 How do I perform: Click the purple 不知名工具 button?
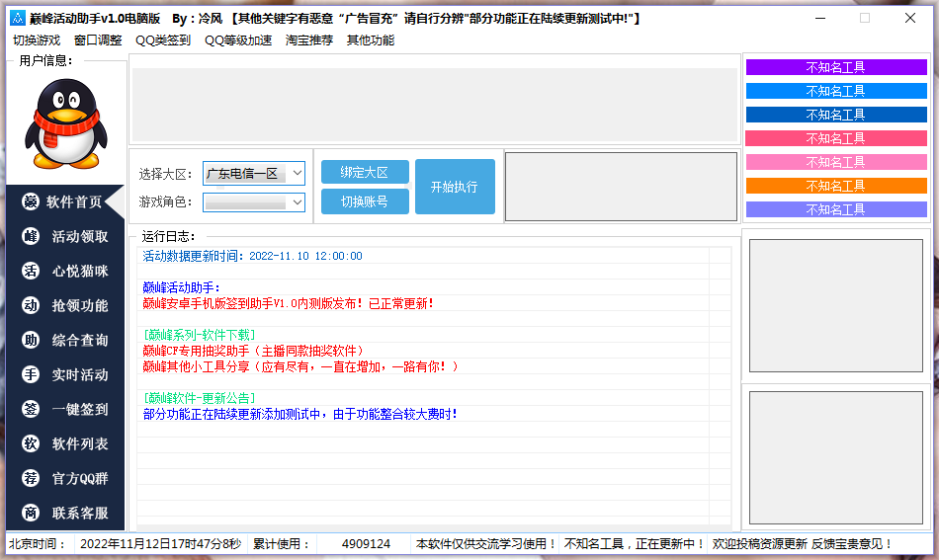(x=836, y=67)
